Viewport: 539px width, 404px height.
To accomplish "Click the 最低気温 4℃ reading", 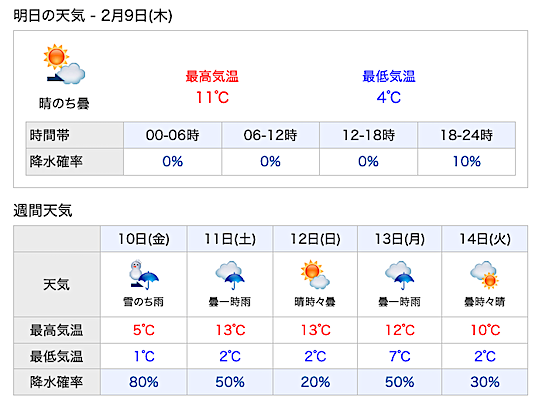I will (389, 97).
